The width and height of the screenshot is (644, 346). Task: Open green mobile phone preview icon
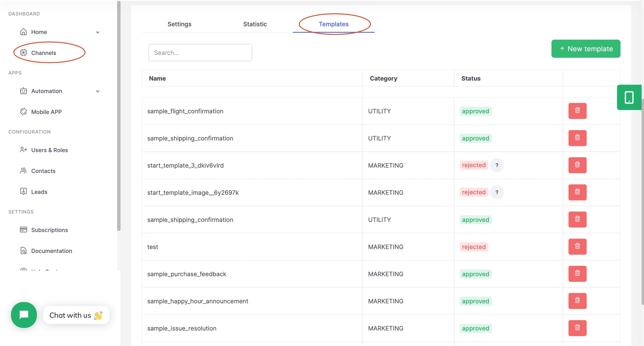(x=629, y=97)
